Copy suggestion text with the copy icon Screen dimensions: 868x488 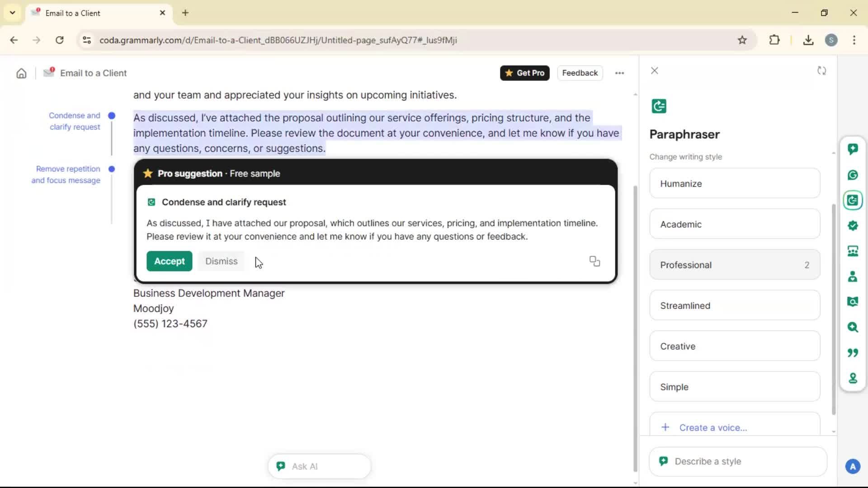[x=594, y=261]
